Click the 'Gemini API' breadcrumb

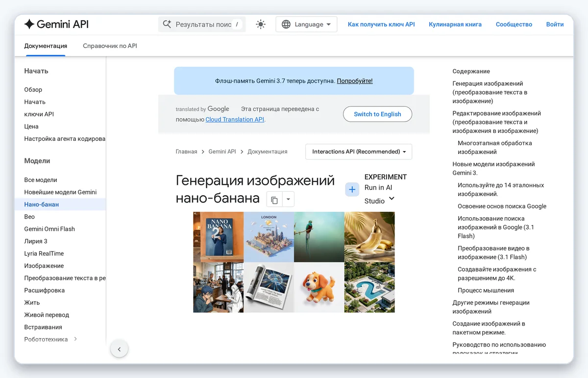(222, 151)
